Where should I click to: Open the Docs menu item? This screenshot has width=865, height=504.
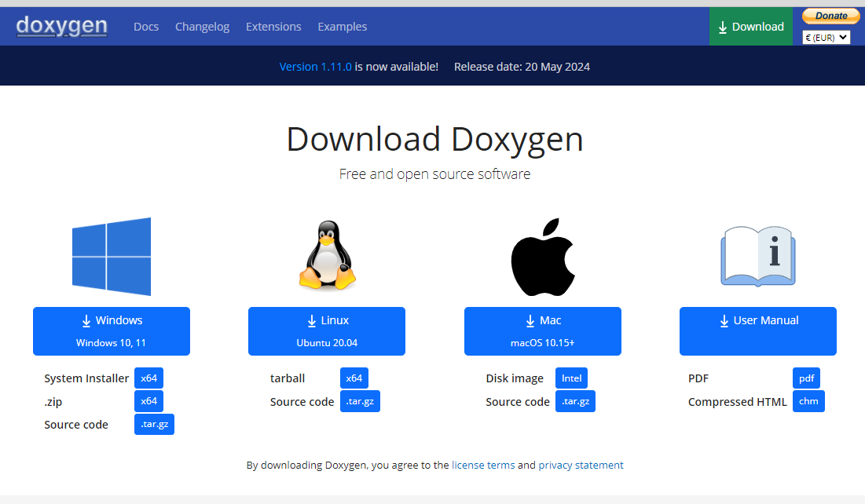[146, 26]
